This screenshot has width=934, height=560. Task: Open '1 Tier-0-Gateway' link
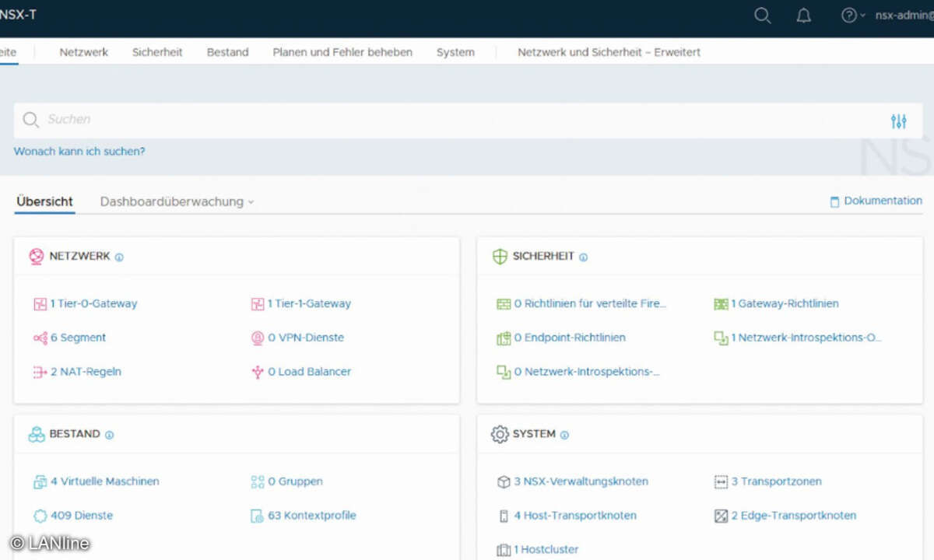tap(94, 304)
